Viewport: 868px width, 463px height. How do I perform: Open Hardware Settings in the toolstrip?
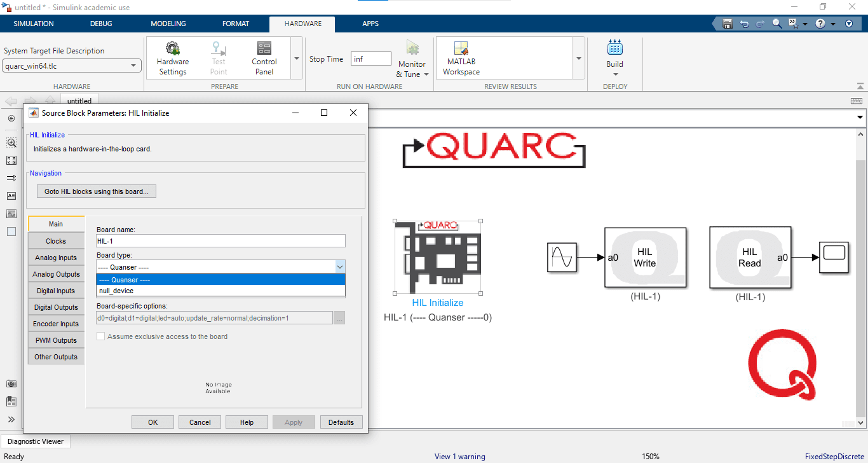tap(172, 58)
